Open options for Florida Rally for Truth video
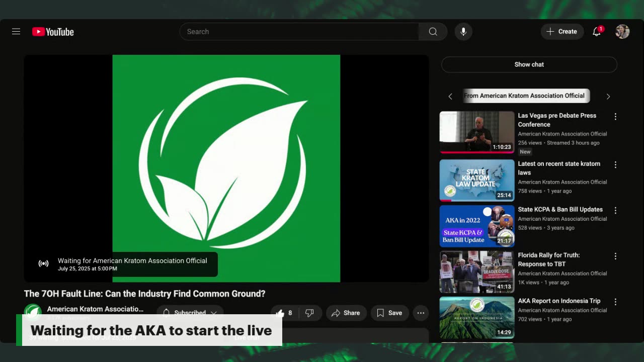This screenshot has width=644, height=362. 615,256
